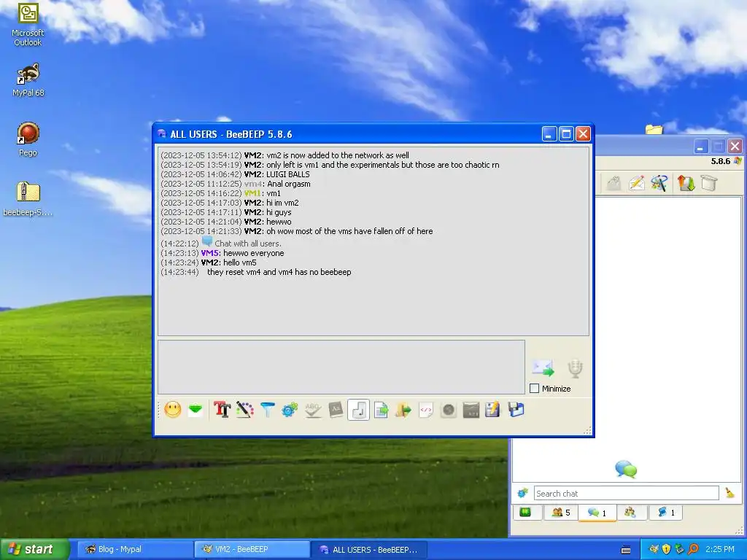747x560 pixels.
Task: Click the code snippet icon
Action: tap(426, 410)
